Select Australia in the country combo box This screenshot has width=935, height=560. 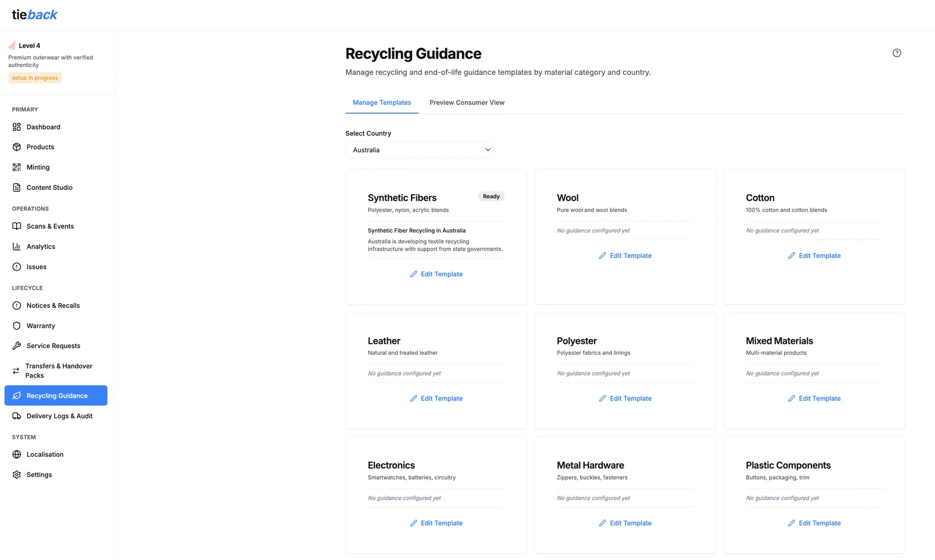(x=419, y=150)
